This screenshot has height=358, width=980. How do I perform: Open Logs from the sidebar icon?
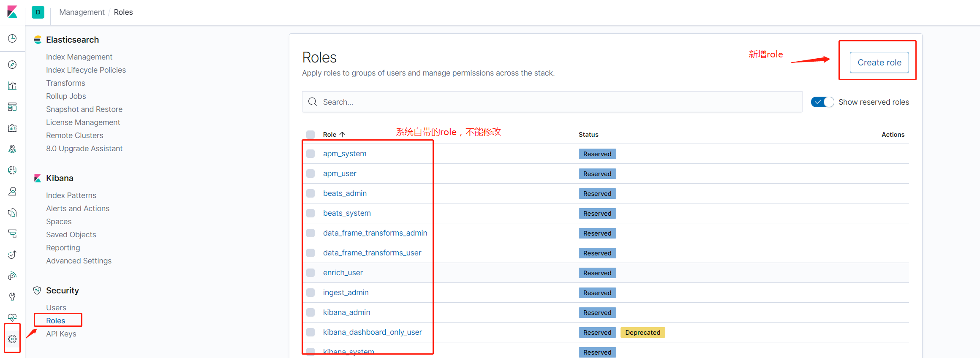coord(12,212)
